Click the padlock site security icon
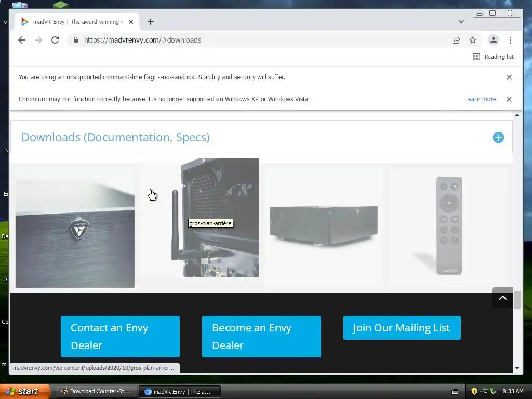 pos(76,40)
